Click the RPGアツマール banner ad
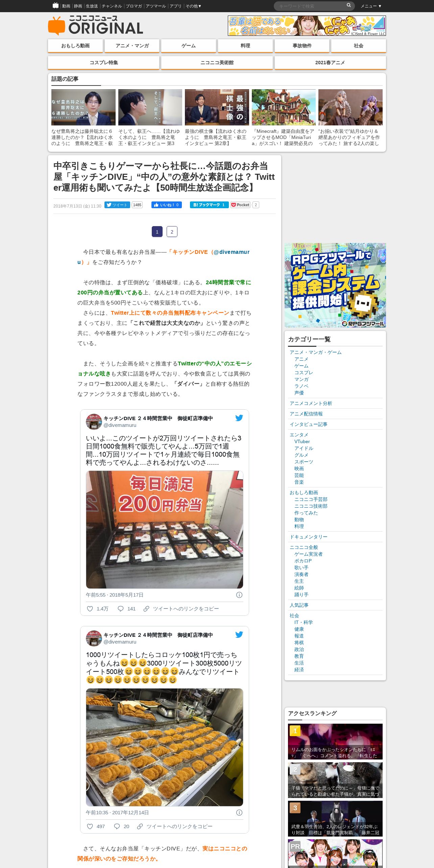 [x=335, y=285]
